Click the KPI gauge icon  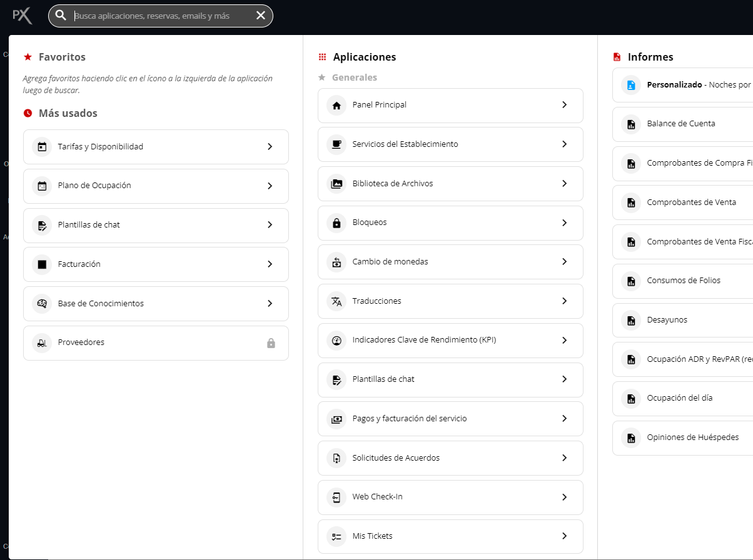(336, 341)
